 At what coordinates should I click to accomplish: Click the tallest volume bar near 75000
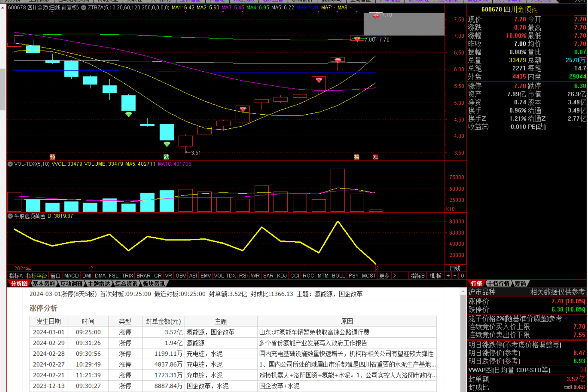pos(338,190)
